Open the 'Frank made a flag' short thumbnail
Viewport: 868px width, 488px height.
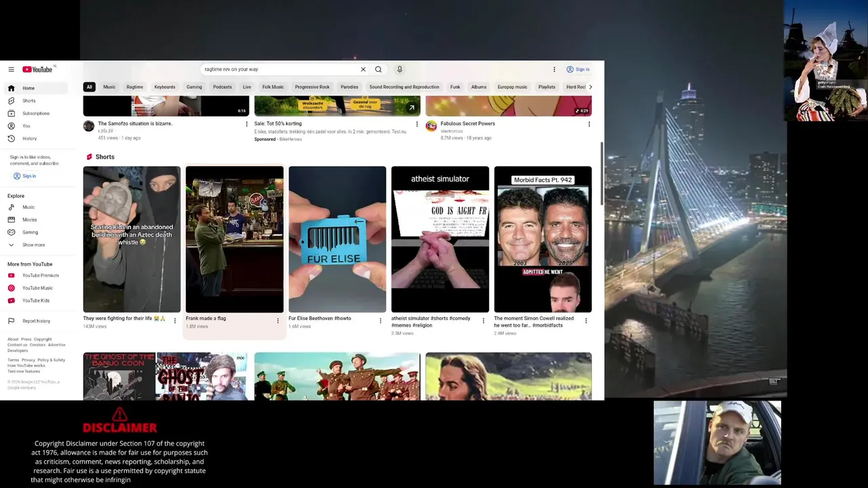tap(235, 239)
